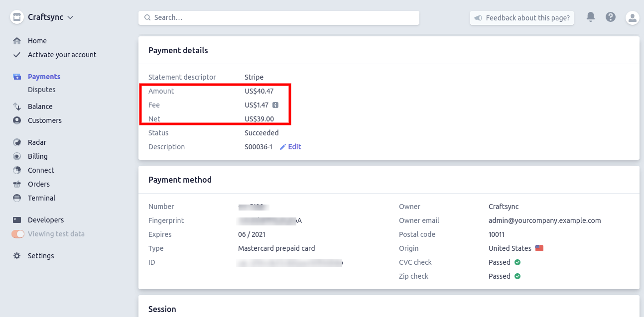The image size is (644, 317).
Task: Edit the payment description
Action: (x=290, y=147)
